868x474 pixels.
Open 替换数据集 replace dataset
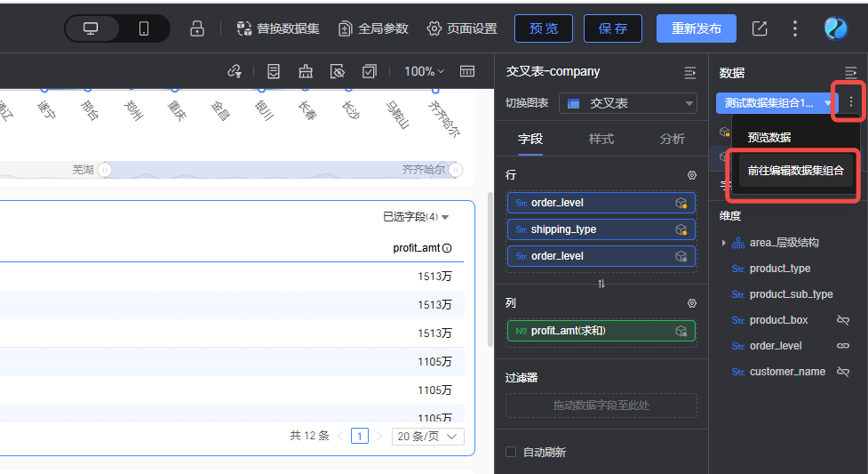coord(275,28)
